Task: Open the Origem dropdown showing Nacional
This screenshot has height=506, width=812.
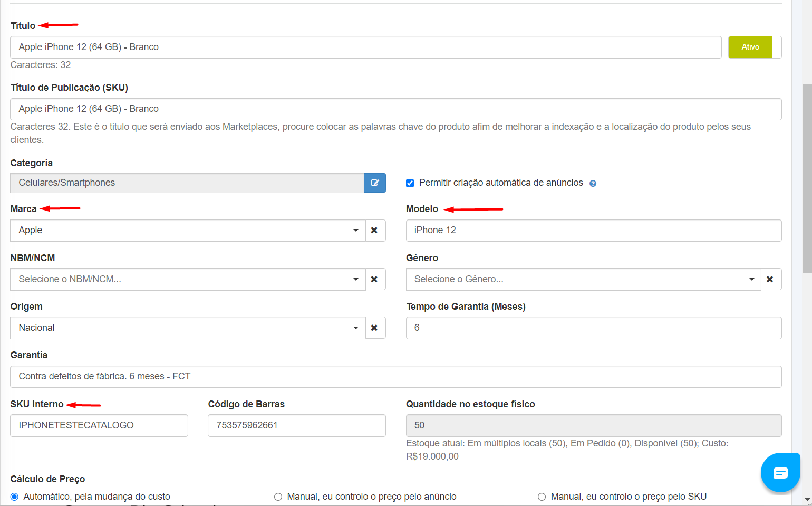Action: point(188,328)
